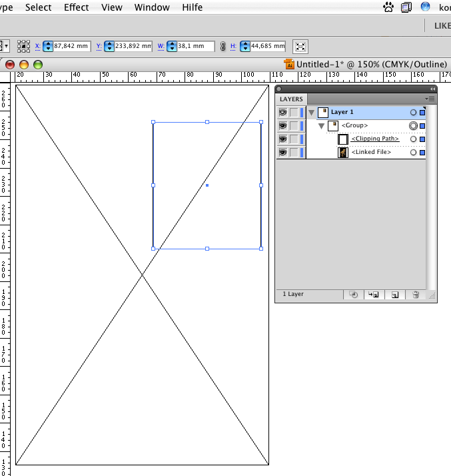The image size is (451, 476).
Task: Open the Window menu
Action: 152,7
